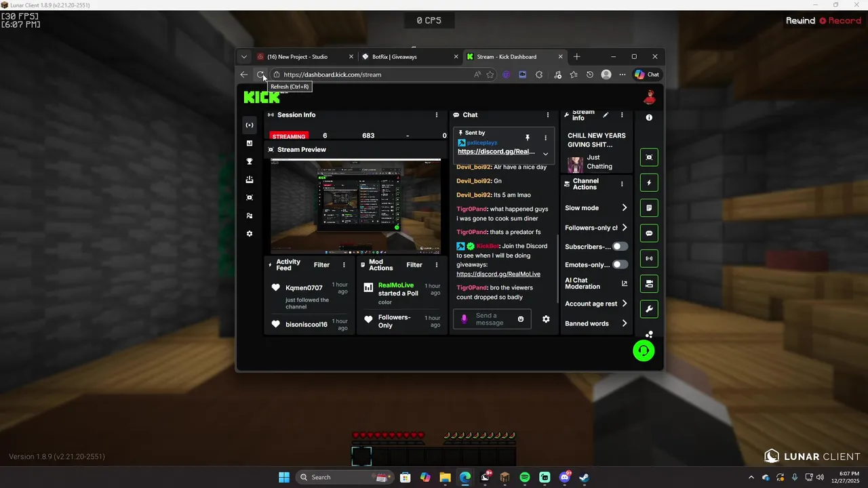Open Copilot Chat button in browser toolbar
868x488 pixels.
[x=647, y=75]
